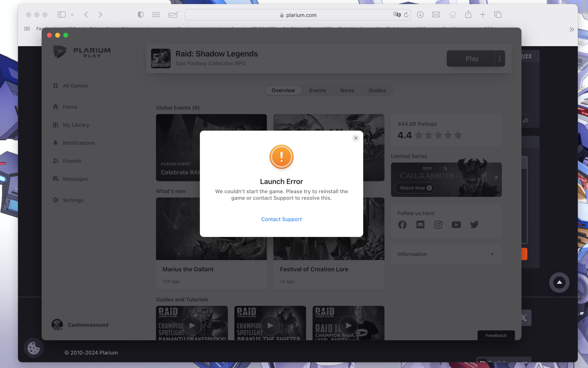Open Safari privacy shield report
The width and height of the screenshot is (588, 368).
140,14
